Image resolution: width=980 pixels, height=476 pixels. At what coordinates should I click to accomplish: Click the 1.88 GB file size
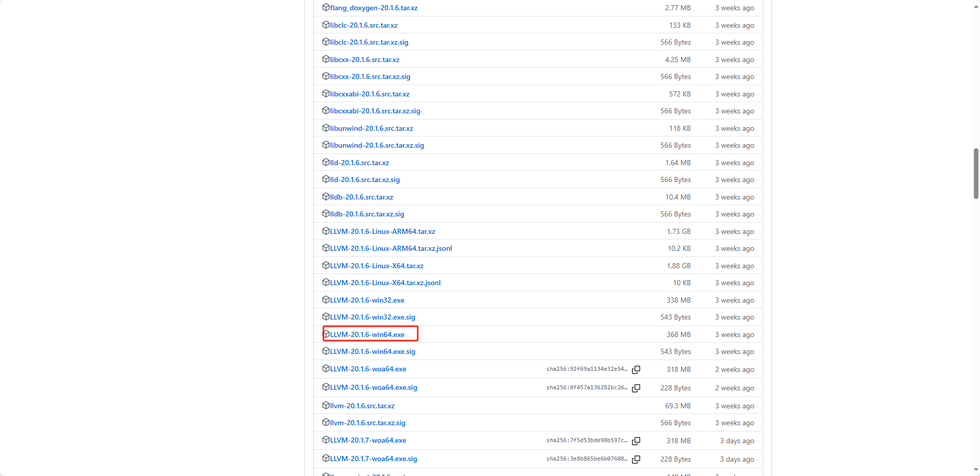(x=679, y=266)
